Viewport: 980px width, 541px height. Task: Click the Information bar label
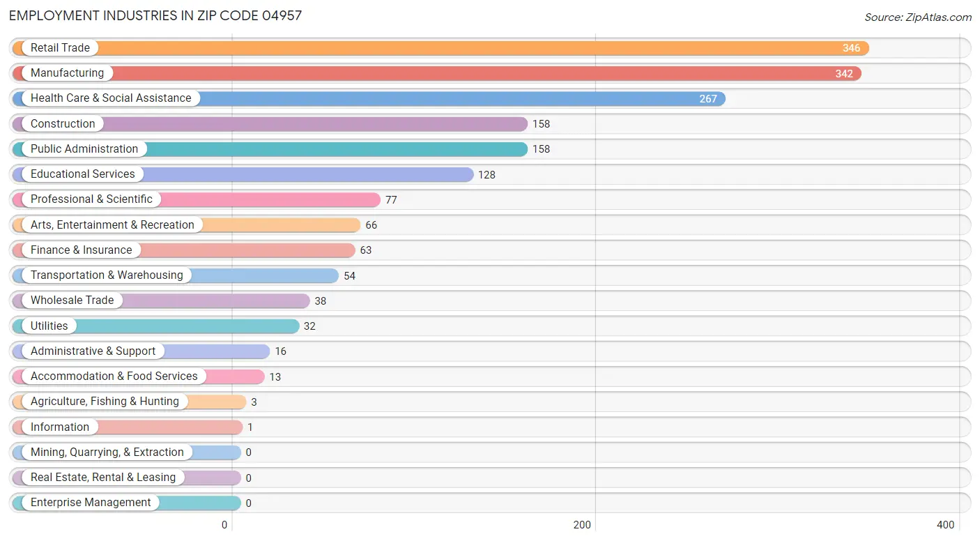tap(60, 427)
